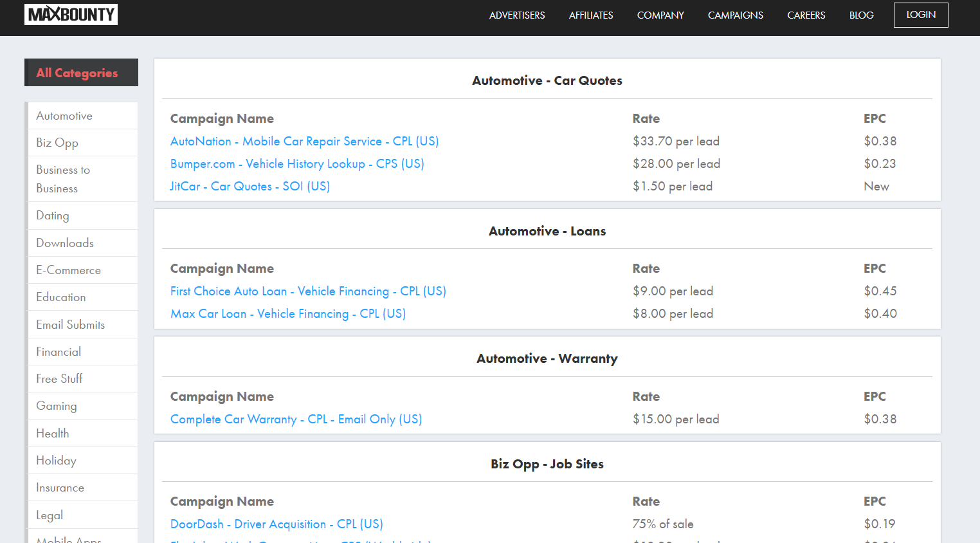Open the Affiliates menu item
Image resolution: width=980 pixels, height=543 pixels.
590,15
